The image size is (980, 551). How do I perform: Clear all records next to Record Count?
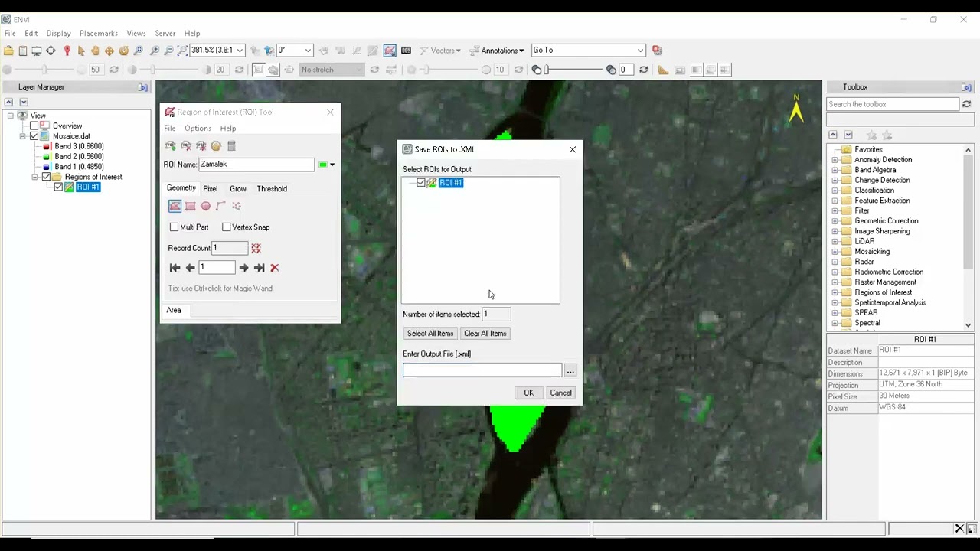pyautogui.click(x=256, y=248)
